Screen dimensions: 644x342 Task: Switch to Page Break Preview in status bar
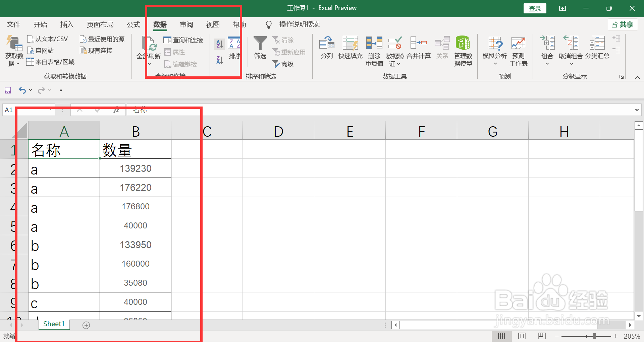[542, 336]
